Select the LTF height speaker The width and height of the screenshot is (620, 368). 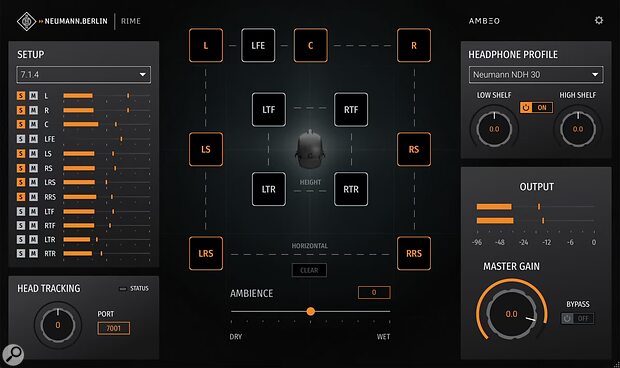click(x=268, y=109)
